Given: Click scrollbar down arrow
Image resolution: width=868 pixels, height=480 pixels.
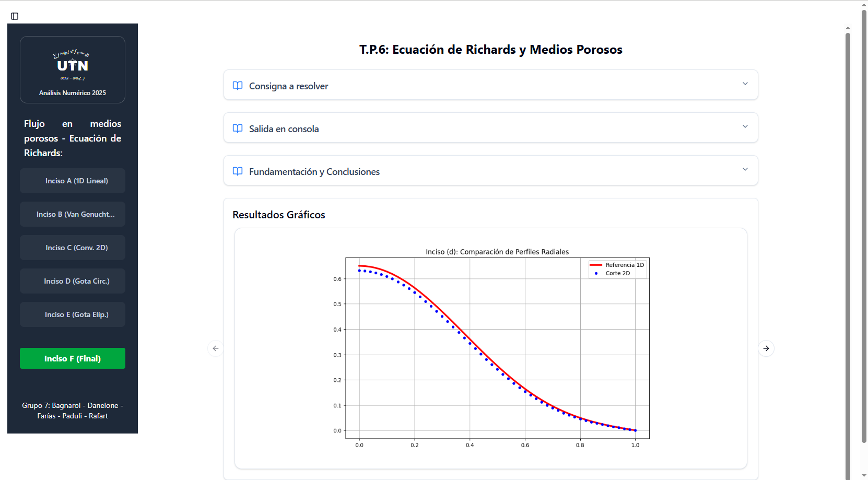Looking at the screenshot, I should [848, 476].
